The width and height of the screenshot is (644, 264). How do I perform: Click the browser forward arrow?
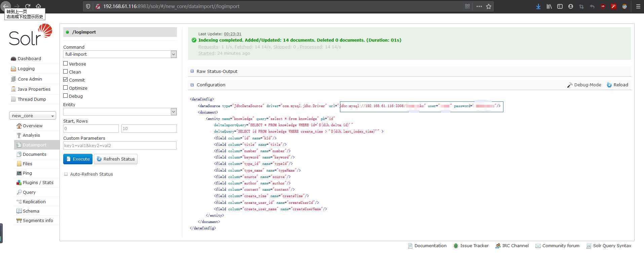[x=17, y=6]
